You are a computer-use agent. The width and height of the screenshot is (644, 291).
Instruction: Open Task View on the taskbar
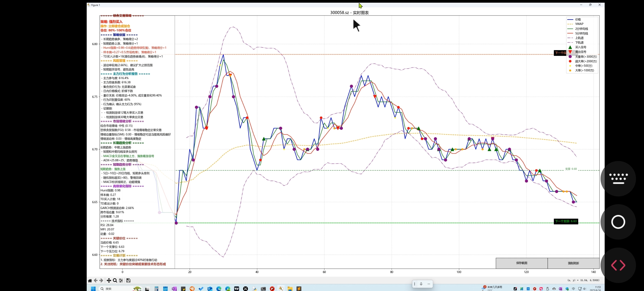(147, 289)
